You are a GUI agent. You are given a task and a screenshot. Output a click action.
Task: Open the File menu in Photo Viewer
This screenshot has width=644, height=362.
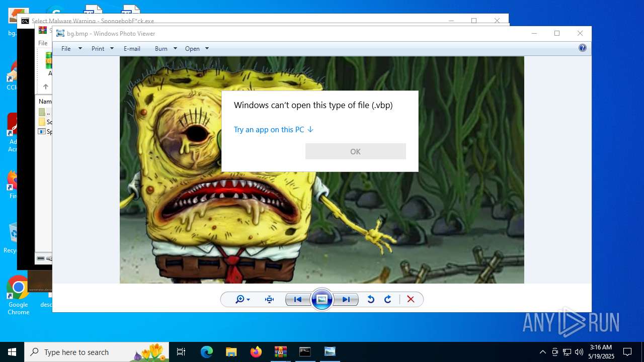[x=66, y=49]
